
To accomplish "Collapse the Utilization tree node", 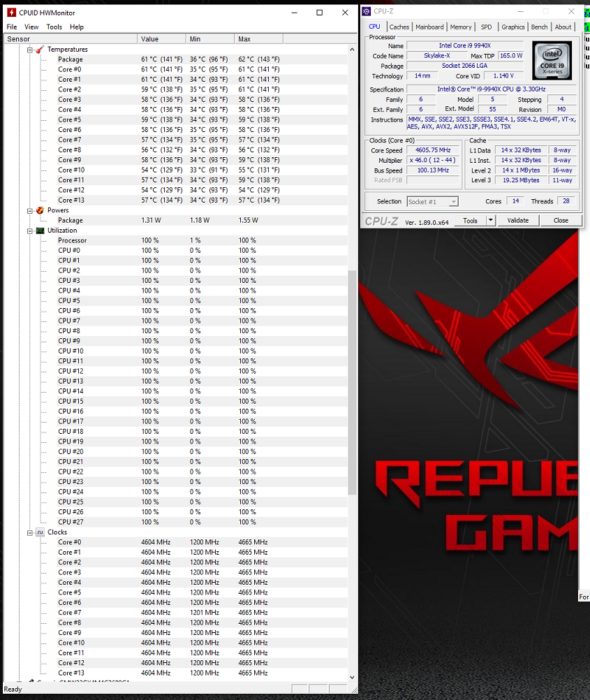I will [30, 231].
